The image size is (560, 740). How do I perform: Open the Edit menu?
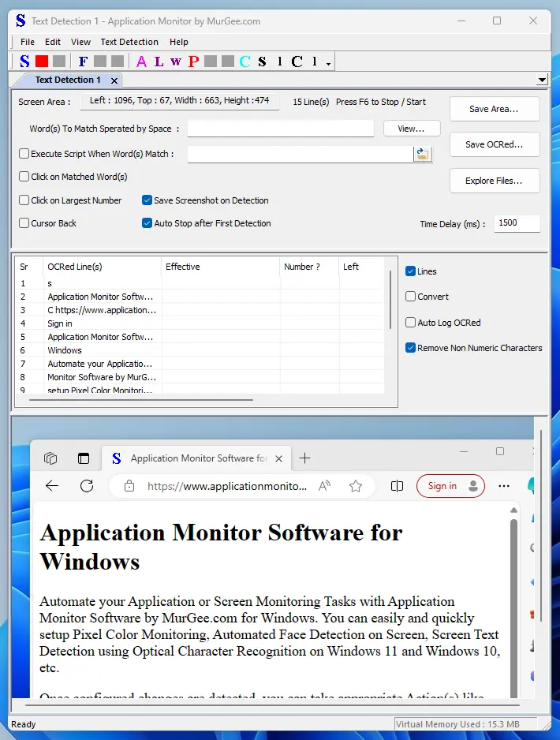pos(52,42)
